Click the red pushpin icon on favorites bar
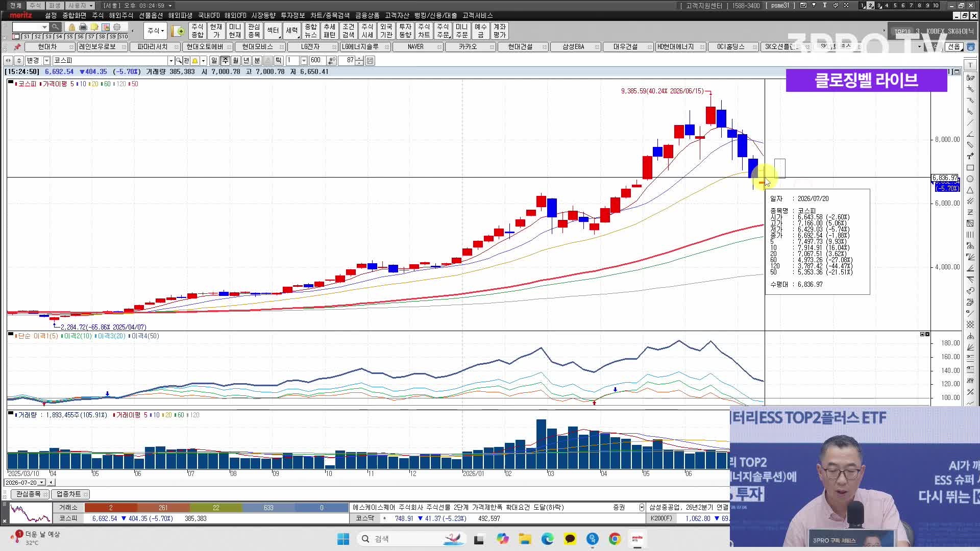Screen dimensions: 980x551 [x=17, y=46]
